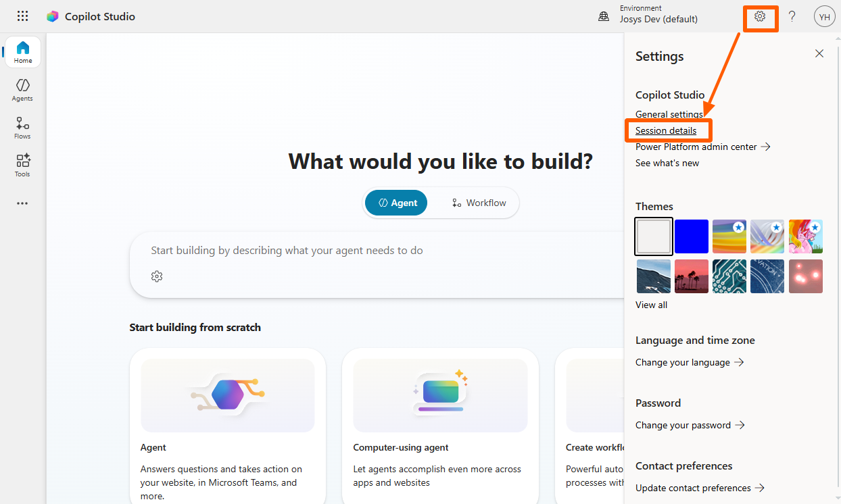Select the unicorn theme swatch
The height and width of the screenshot is (504, 841).
pyautogui.click(x=805, y=236)
